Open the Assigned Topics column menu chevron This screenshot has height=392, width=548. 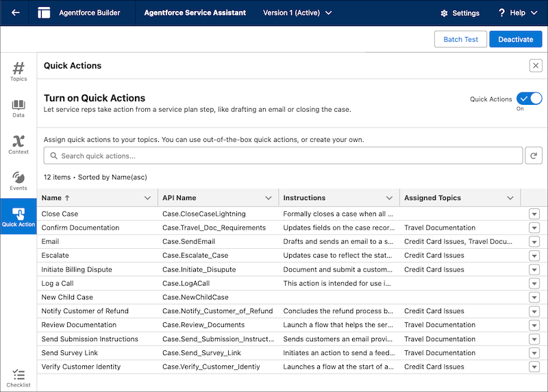pos(510,198)
